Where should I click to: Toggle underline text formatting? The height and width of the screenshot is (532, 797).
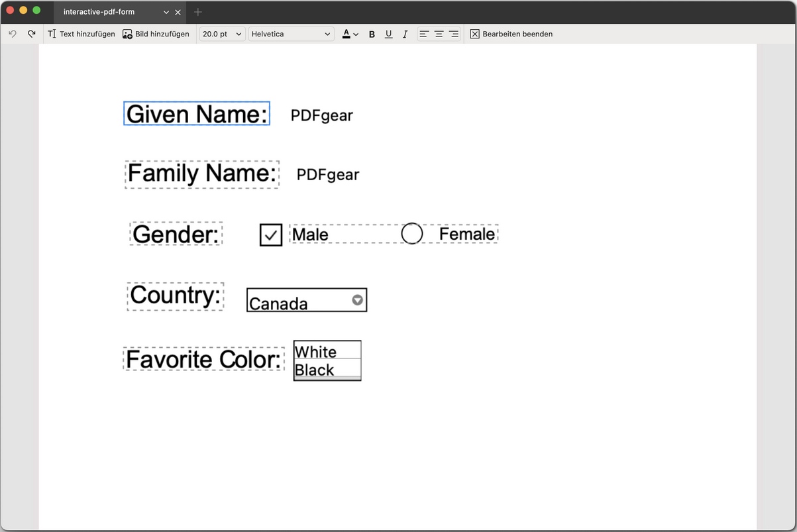click(x=388, y=34)
